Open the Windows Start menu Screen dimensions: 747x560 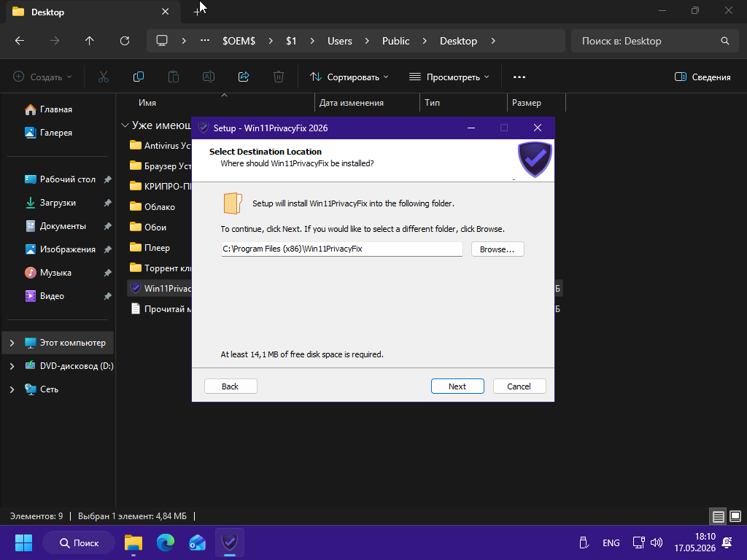23,542
